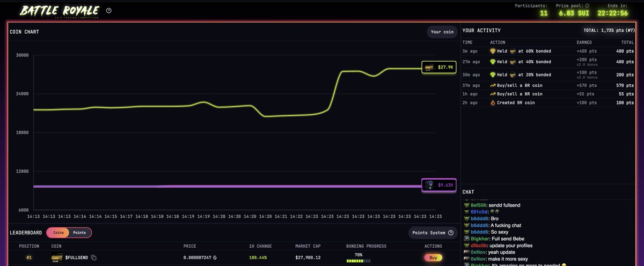This screenshot has width=644, height=266.
Task: Click the Prize pool info icon
Action: tap(587, 5)
